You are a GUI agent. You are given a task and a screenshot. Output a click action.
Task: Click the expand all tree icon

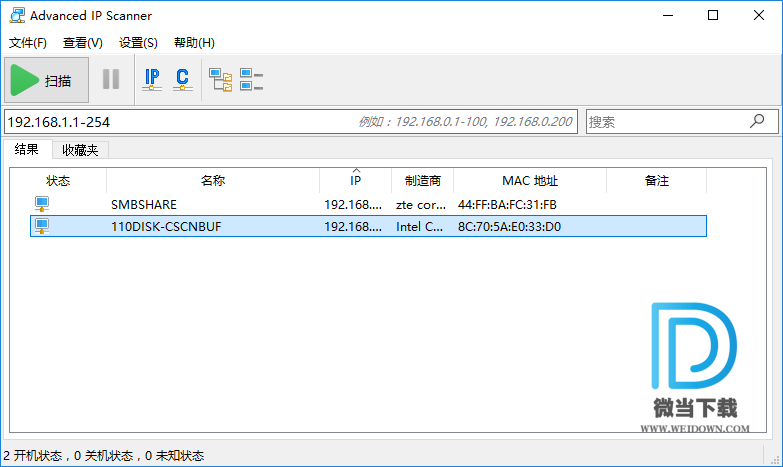coord(220,80)
